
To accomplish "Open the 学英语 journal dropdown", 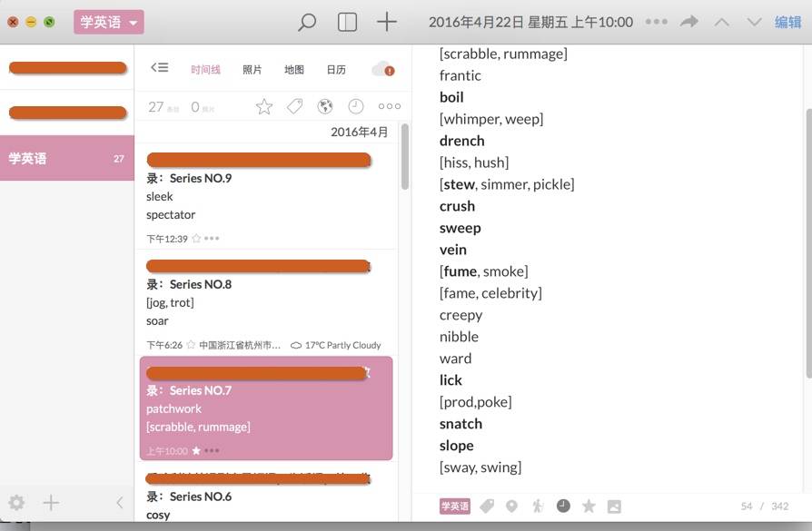I will click(108, 22).
